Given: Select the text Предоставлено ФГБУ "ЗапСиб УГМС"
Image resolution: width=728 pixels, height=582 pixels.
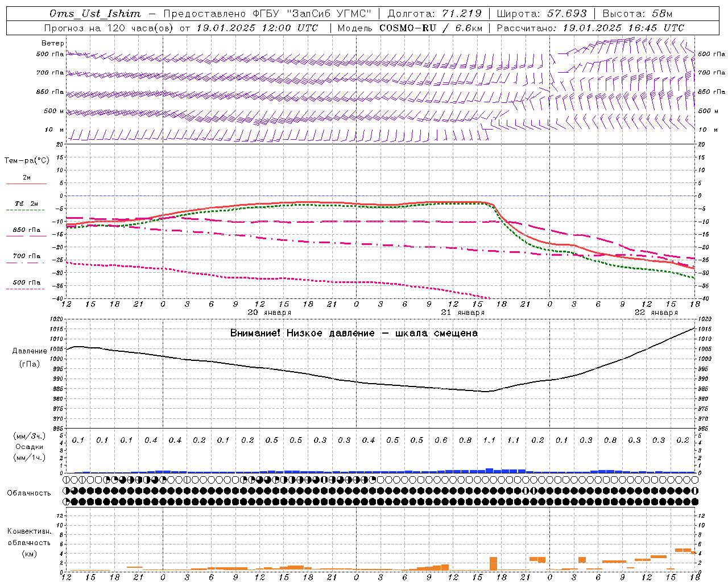Looking at the screenshot, I should [267, 14].
